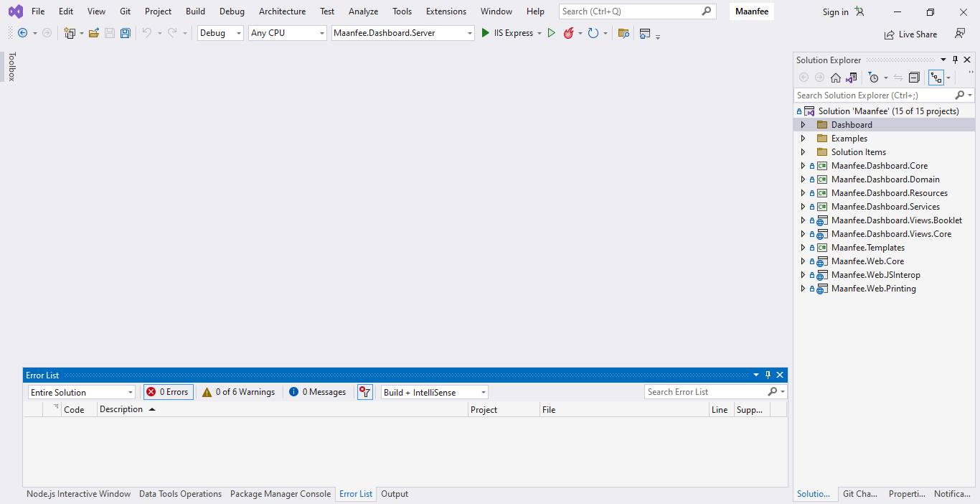The width and height of the screenshot is (980, 504).
Task: Toggle the 0 Errors filter
Action: coord(169,392)
